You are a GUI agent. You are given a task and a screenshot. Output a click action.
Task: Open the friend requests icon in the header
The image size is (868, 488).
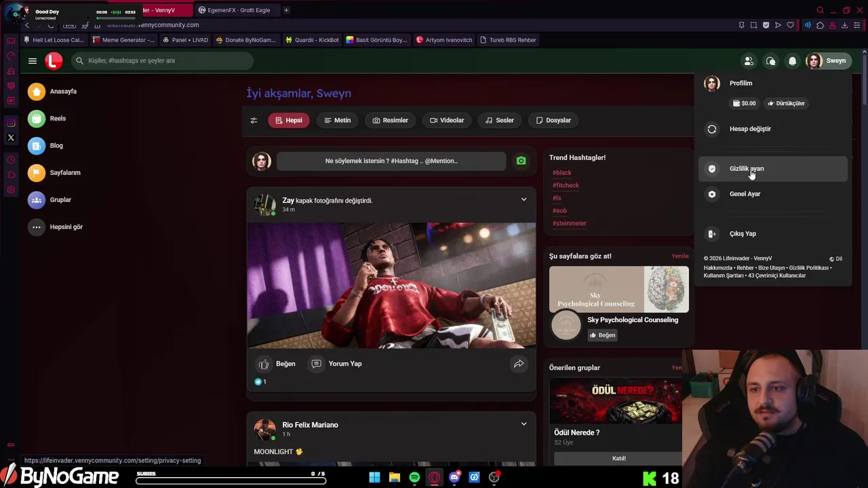click(x=749, y=61)
